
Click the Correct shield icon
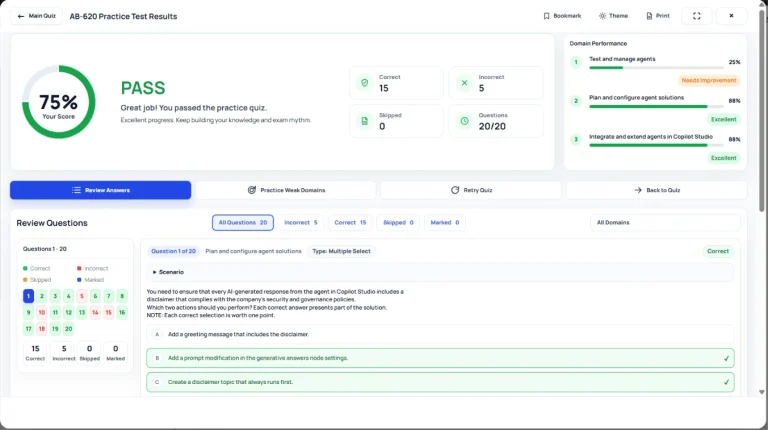coord(364,83)
